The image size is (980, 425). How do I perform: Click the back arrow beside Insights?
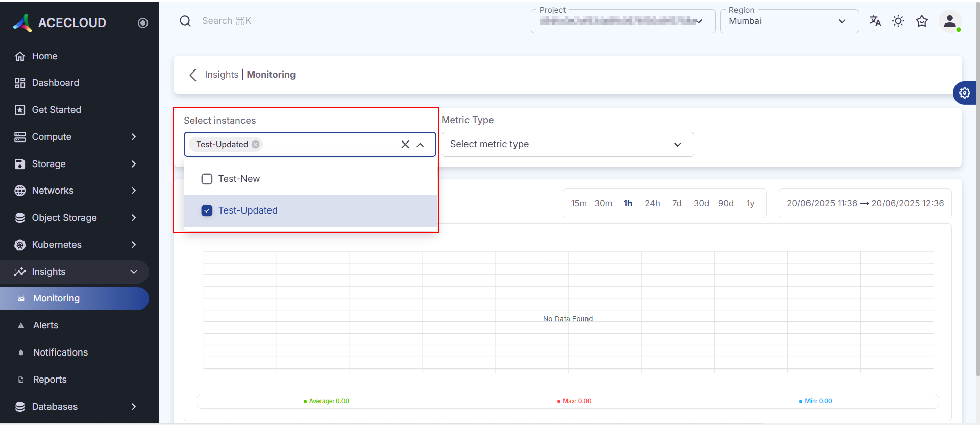click(193, 75)
